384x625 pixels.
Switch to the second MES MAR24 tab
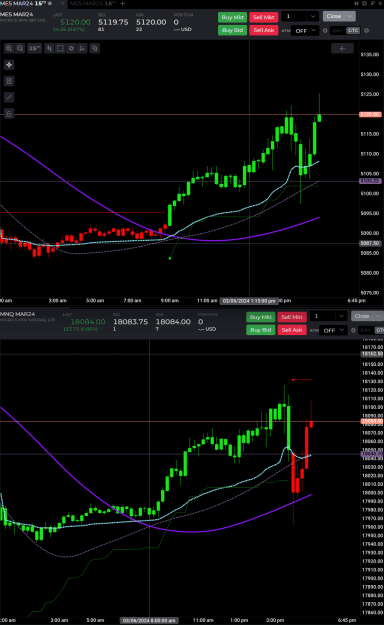pos(92,4)
